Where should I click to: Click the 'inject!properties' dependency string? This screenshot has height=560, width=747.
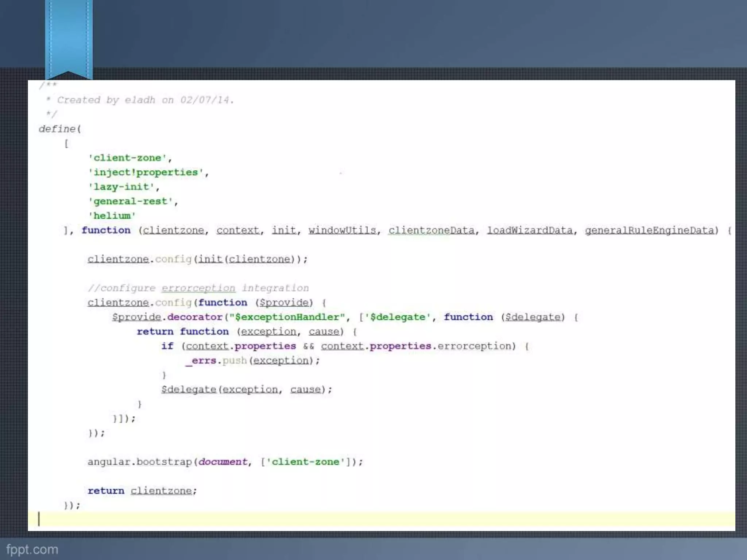(146, 172)
